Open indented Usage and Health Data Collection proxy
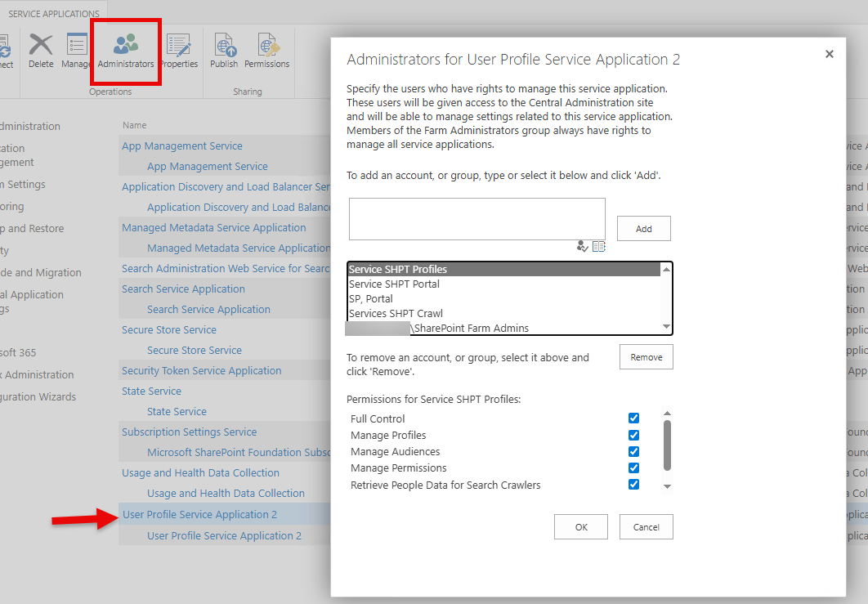Screen dimensions: 868x604 point(226,494)
